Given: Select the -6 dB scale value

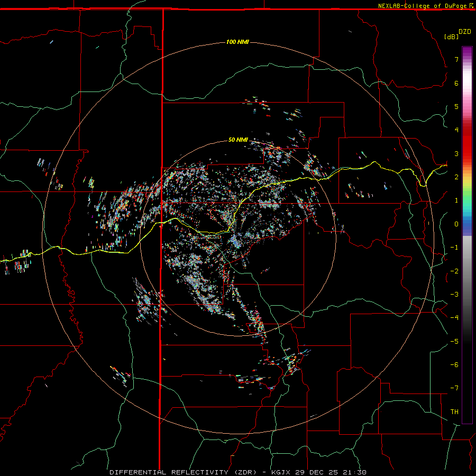Looking at the screenshot, I should pos(454,365).
